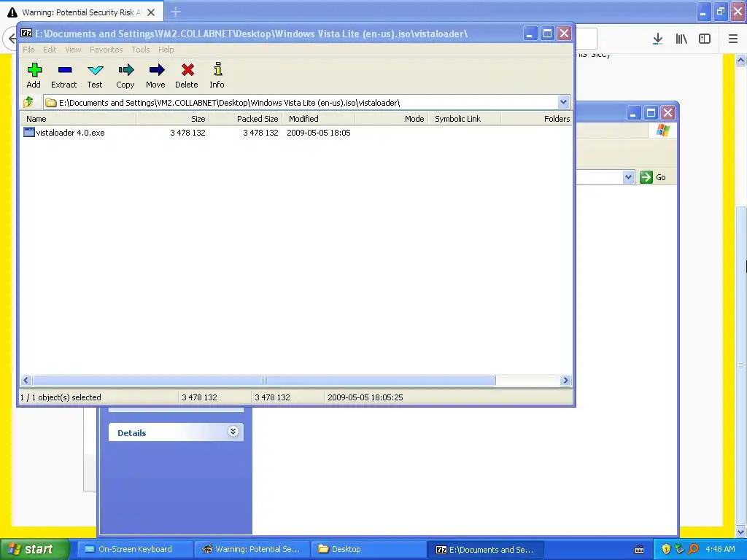747x560 pixels.
Task: Click the horizontal scrollbar right arrow
Action: coord(565,380)
